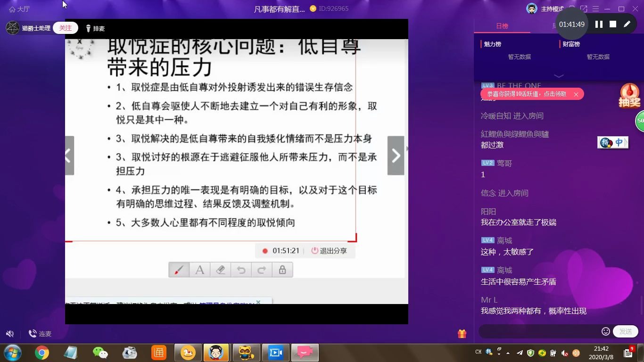Screen dimensions: 644x362
Task: Click the 发送 send button
Action: [626, 331]
